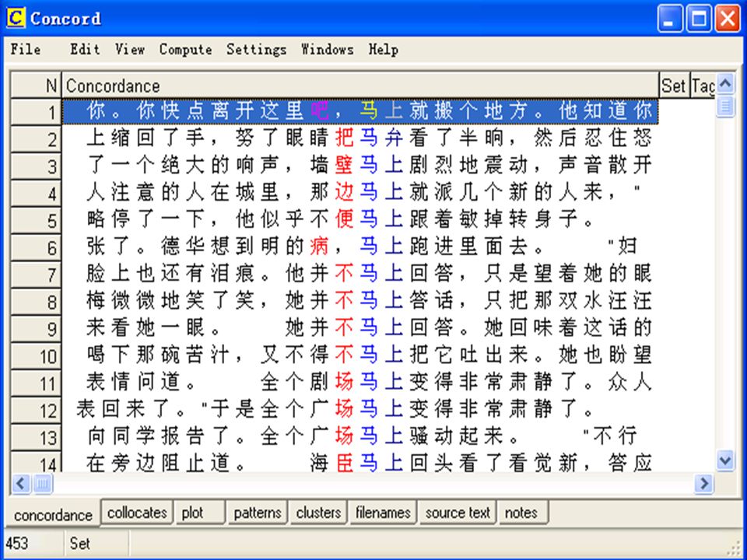Screen dimensions: 747x560
Task: Select row number 4 header
Action: coord(36,194)
